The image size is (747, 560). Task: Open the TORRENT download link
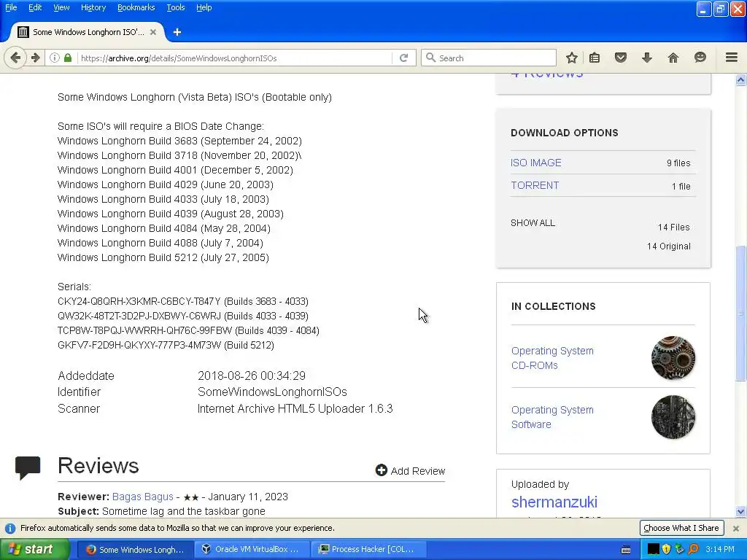coord(535,186)
